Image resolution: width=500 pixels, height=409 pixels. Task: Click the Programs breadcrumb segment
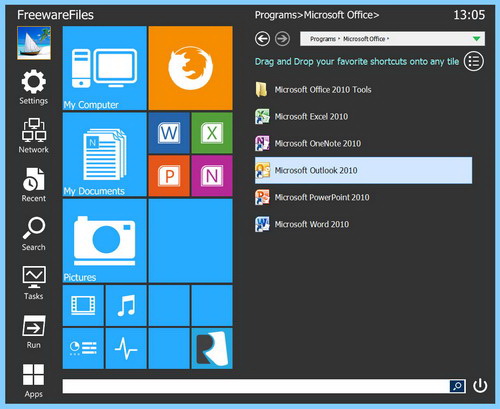coord(323,39)
